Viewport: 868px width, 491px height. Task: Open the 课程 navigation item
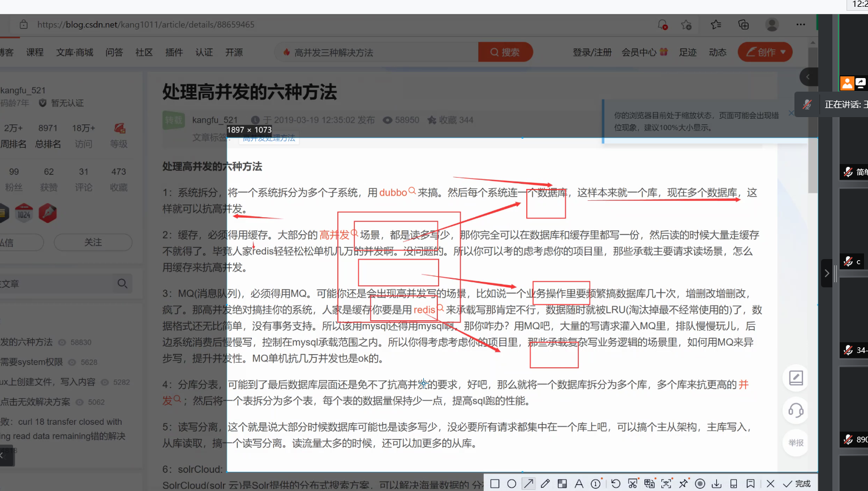[x=35, y=52]
